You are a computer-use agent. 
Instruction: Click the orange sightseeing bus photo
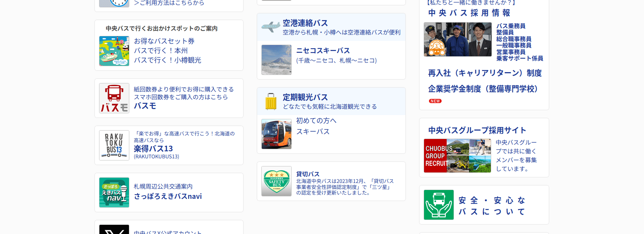click(x=276, y=134)
